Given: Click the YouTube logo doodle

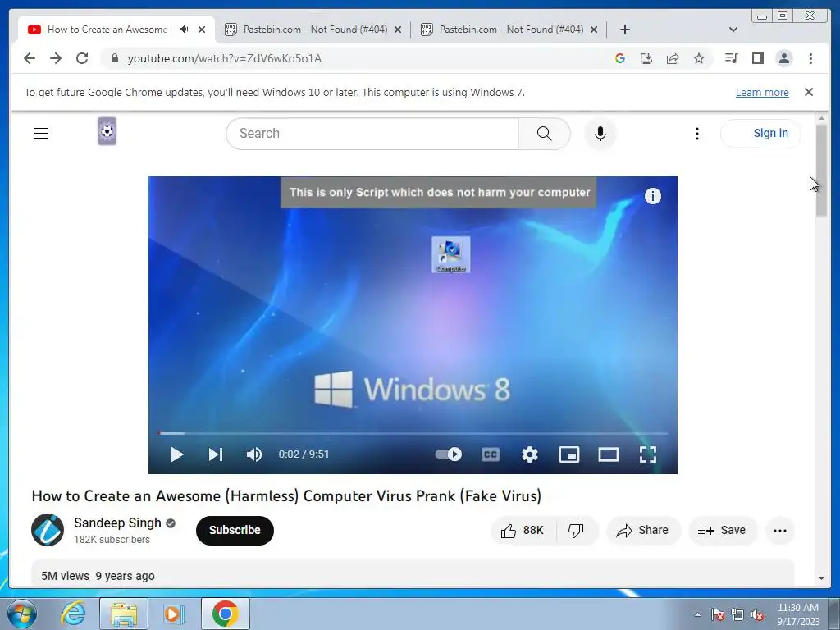Looking at the screenshot, I should click(107, 131).
